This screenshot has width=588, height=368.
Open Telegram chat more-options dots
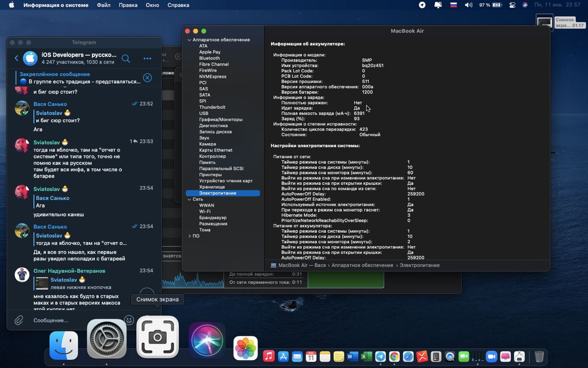click(x=147, y=58)
